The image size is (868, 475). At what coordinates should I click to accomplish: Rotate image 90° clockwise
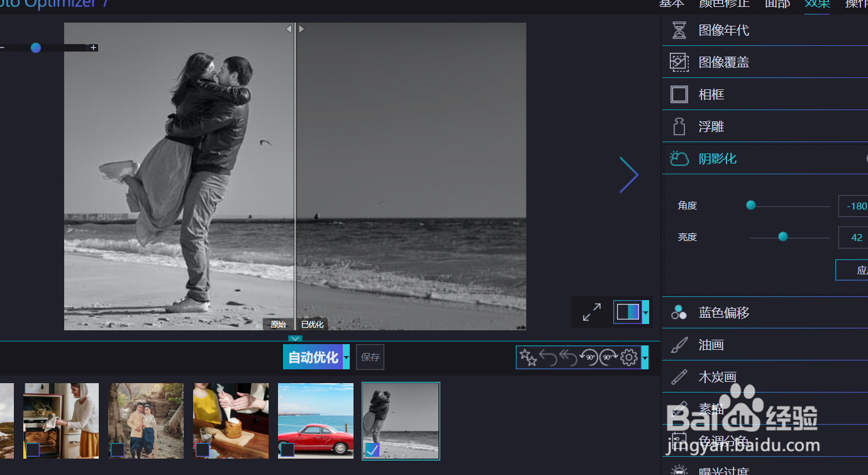(x=608, y=358)
